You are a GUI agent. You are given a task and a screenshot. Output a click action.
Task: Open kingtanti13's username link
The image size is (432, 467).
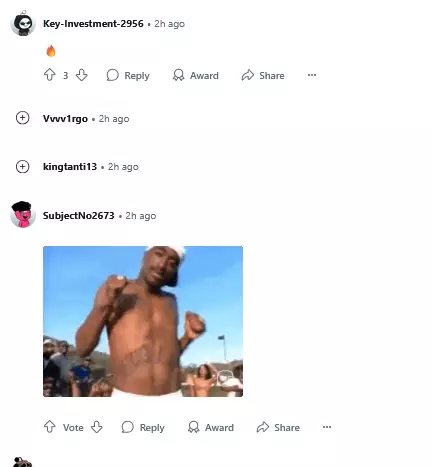pos(70,167)
